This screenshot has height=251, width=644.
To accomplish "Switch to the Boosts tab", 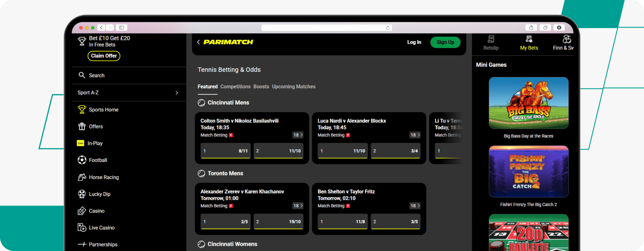I will (261, 87).
